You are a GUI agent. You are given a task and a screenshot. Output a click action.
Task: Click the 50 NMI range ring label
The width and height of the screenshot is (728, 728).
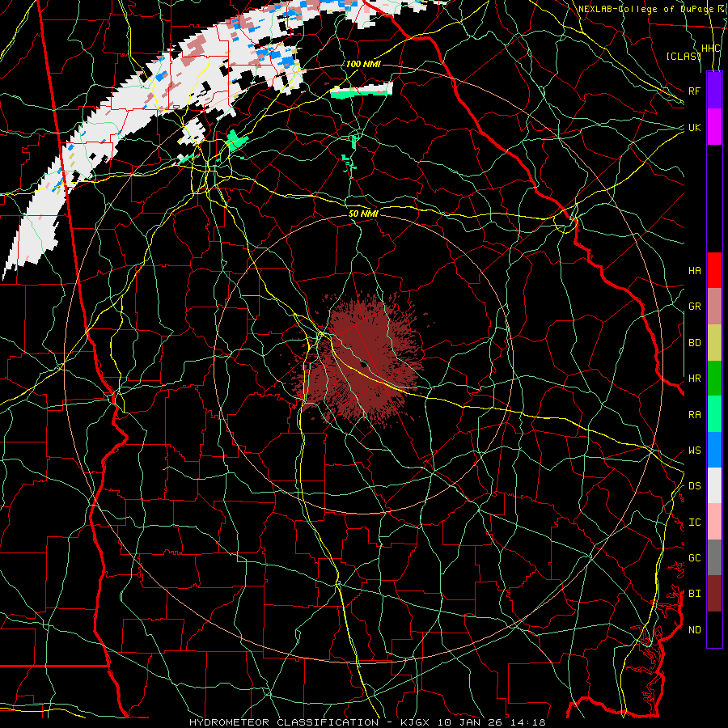pos(363,214)
